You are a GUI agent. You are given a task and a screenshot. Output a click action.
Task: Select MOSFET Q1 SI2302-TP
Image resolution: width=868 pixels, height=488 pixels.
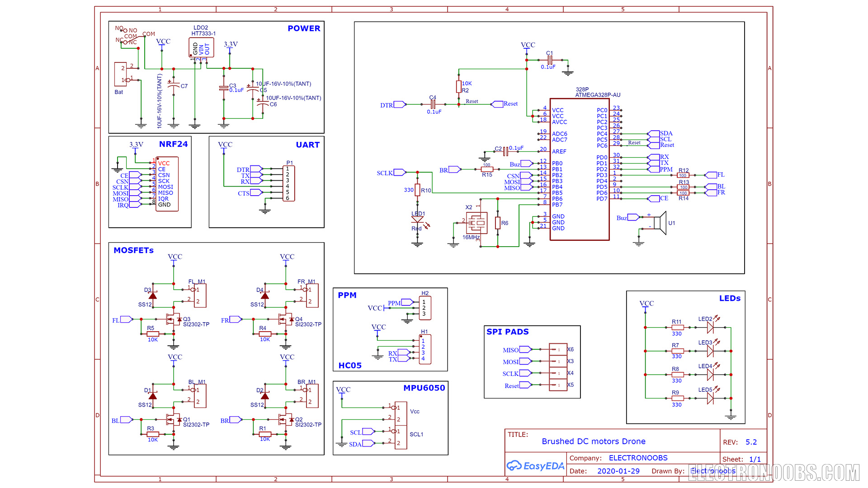(173, 420)
